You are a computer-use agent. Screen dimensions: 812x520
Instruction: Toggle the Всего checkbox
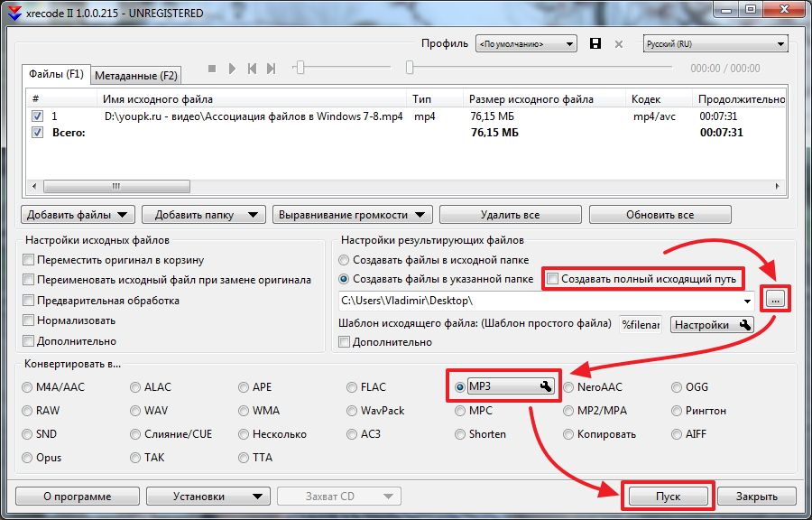37,133
